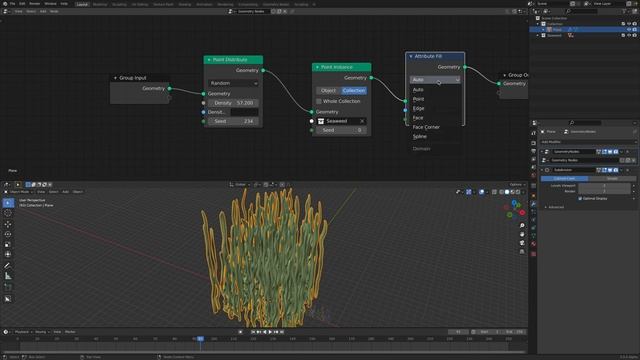The image size is (640, 360).
Task: Jump to the first frame in timeline
Action: tap(253, 332)
